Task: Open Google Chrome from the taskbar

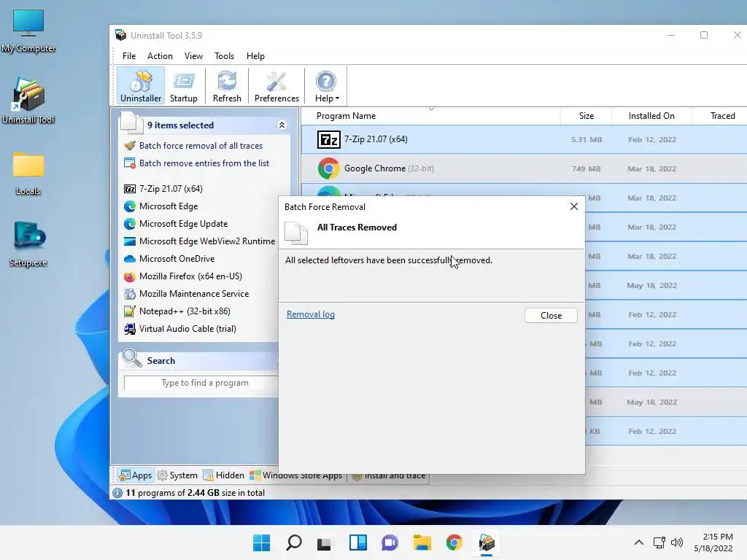Action: click(x=454, y=542)
